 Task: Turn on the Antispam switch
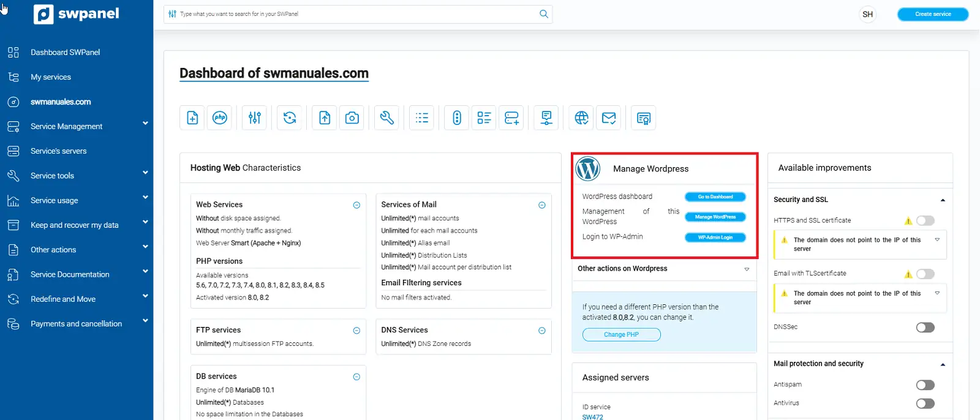click(x=925, y=385)
